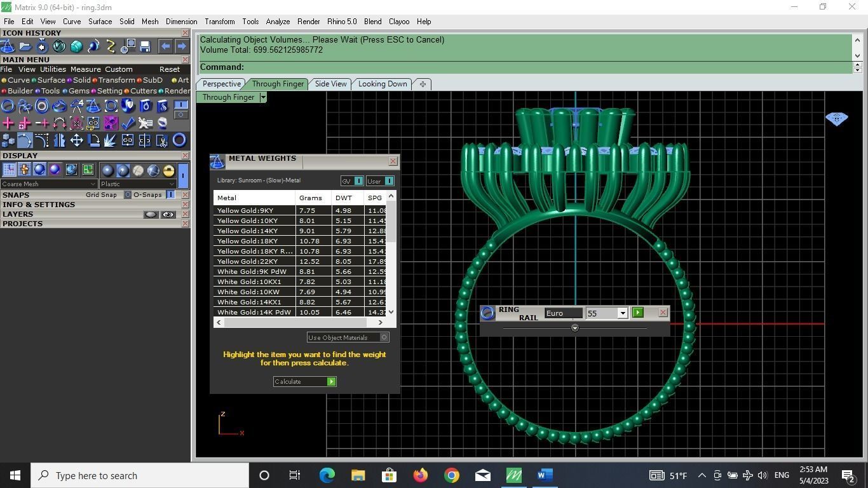Viewport: 868px width, 488px height.
Task: Click the oval hide-layers icon in Layers header
Action: (x=151, y=214)
